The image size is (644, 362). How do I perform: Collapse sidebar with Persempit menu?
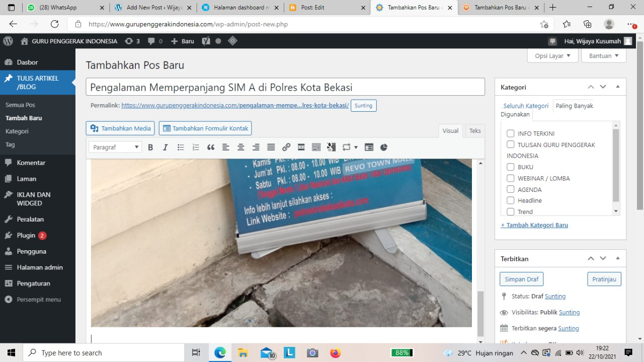(x=38, y=300)
